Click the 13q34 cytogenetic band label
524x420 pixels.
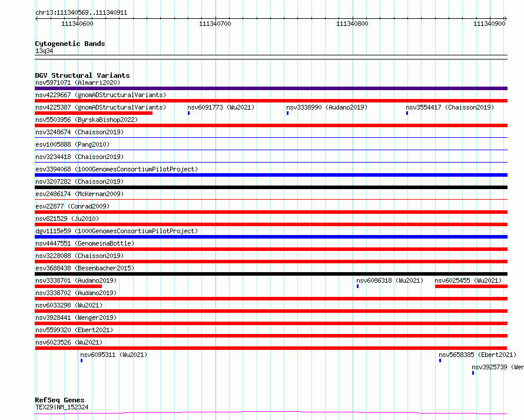[44, 51]
